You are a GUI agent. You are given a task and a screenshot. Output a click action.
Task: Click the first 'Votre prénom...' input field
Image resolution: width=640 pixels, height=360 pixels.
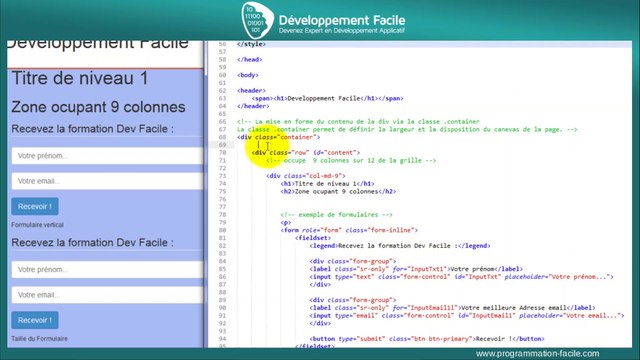tap(107, 156)
